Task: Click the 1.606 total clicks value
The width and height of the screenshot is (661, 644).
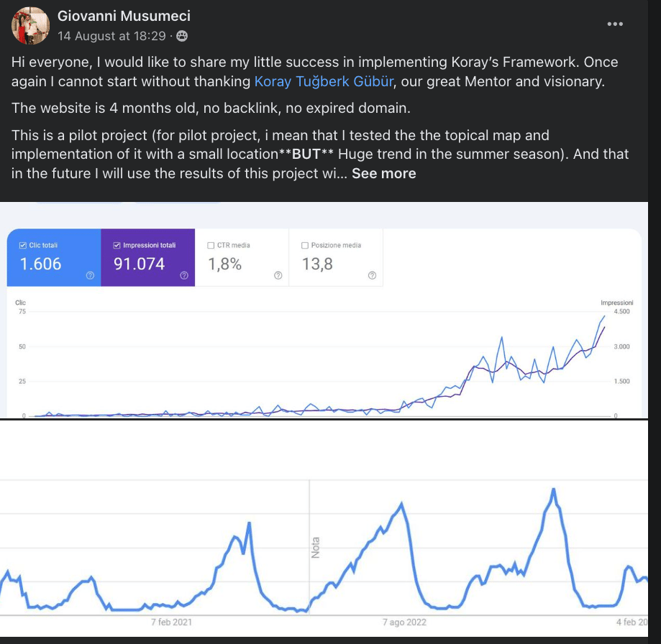Action: point(41,264)
